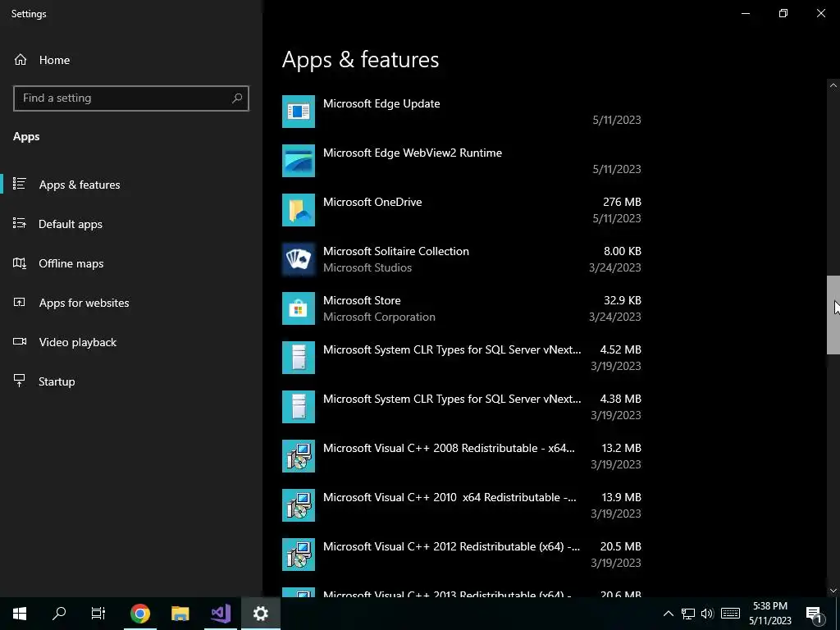Click the Visual C++ 2010 Redistributable icon
The image size is (840, 630).
(x=299, y=505)
